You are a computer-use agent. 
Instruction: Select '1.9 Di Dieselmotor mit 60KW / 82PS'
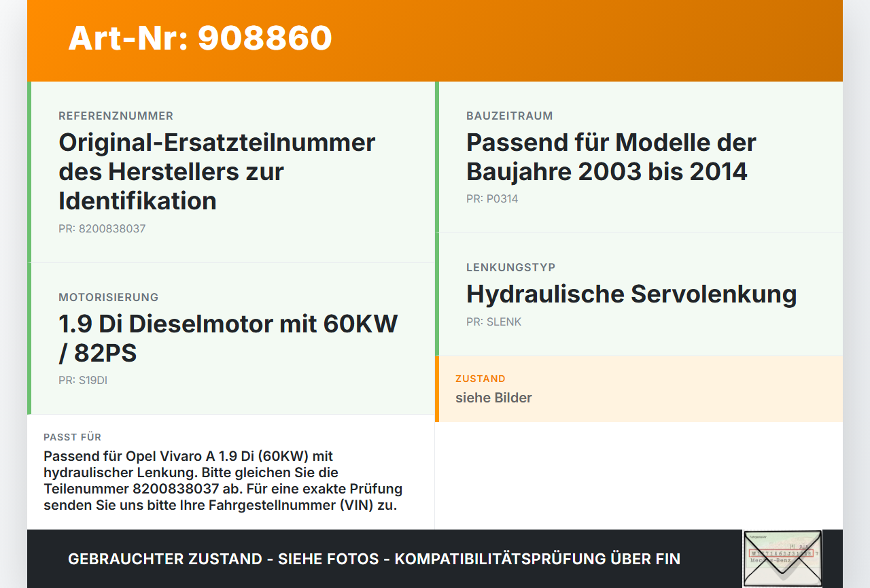click(x=228, y=339)
